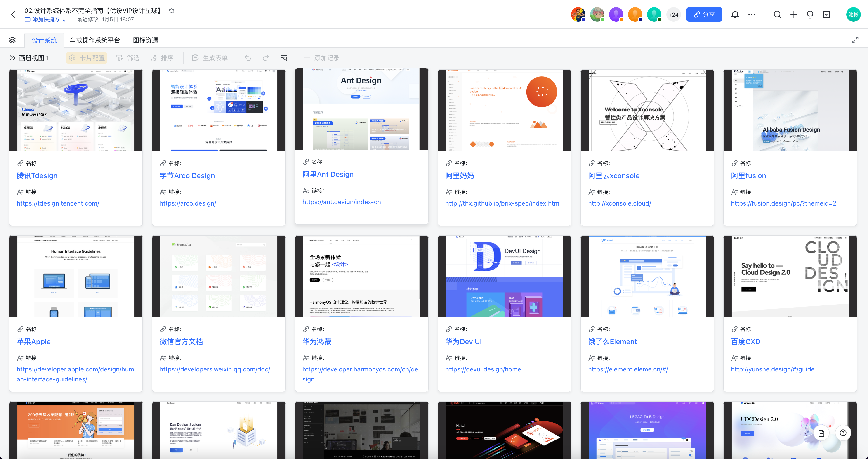This screenshot has height=459, width=868.
Task: Open the three-dot more menu
Action: click(751, 14)
